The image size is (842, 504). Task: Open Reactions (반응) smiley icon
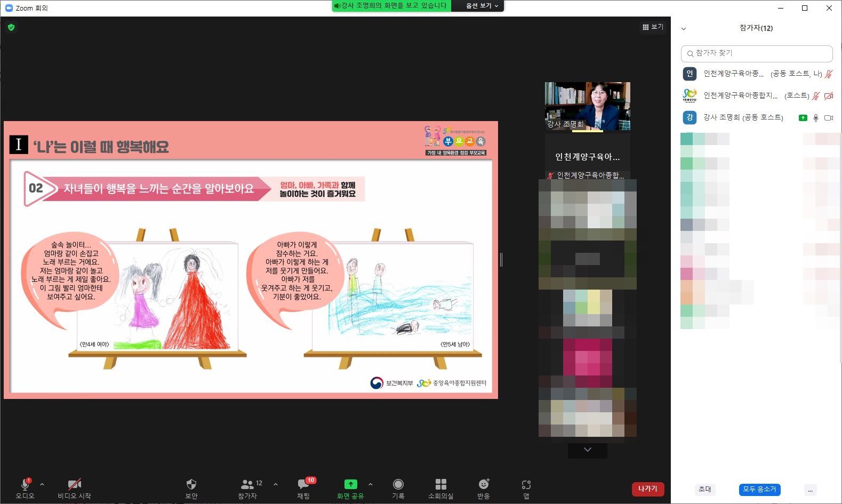pyautogui.click(x=483, y=484)
